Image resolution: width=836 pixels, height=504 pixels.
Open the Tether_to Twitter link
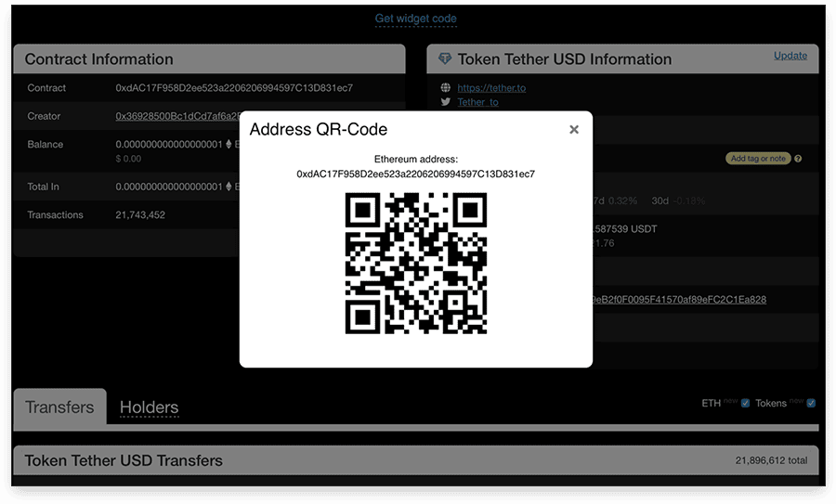[477, 102]
